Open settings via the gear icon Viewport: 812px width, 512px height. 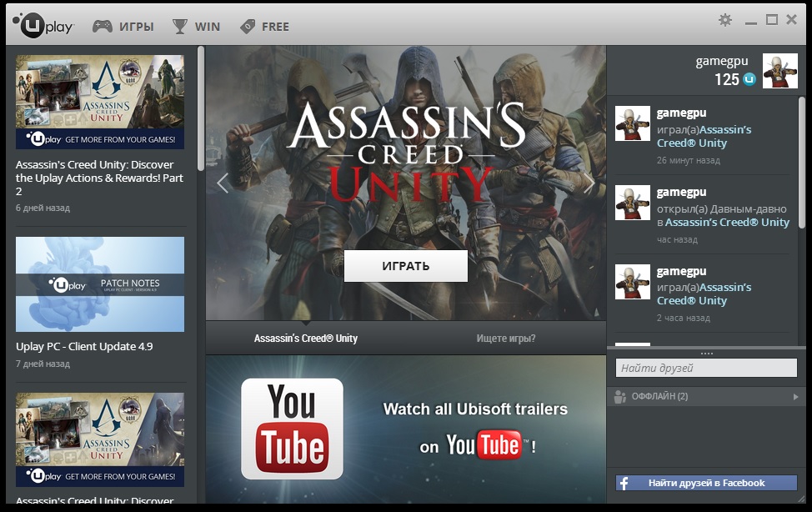725,20
